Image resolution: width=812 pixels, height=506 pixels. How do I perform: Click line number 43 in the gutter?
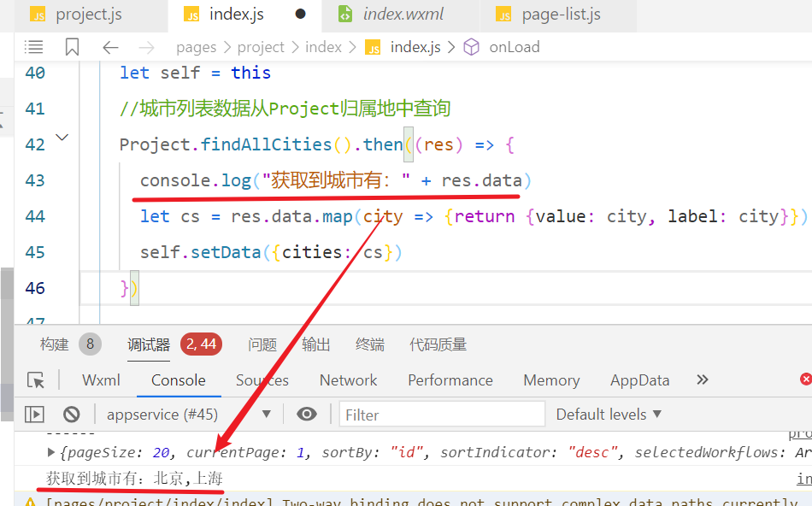tap(35, 180)
